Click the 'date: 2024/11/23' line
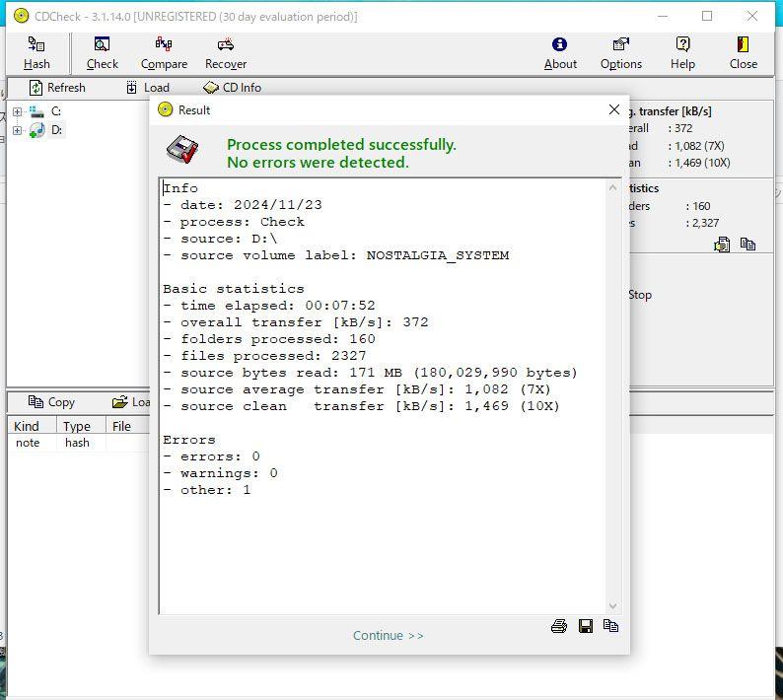This screenshot has height=700, width=783. click(243, 205)
